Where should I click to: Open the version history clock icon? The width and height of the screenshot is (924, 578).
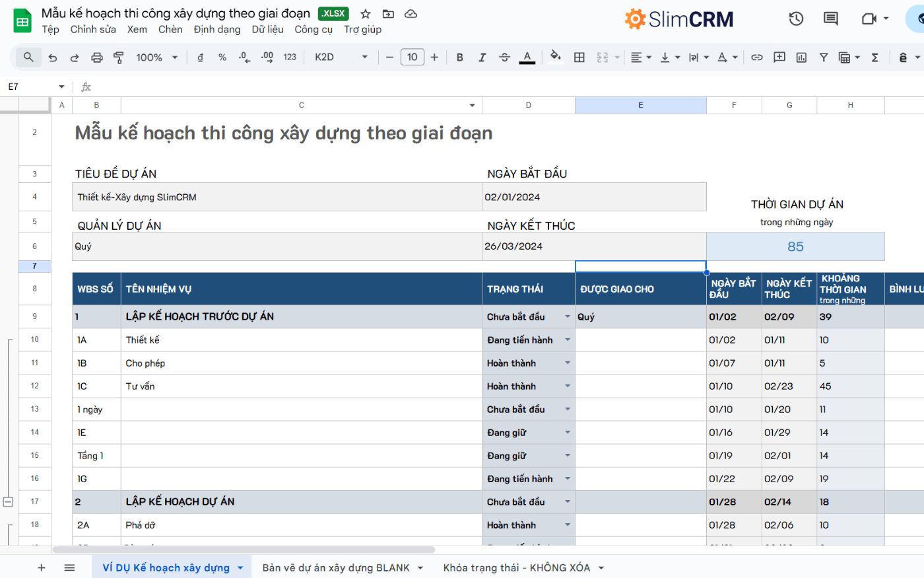pyautogui.click(x=796, y=19)
